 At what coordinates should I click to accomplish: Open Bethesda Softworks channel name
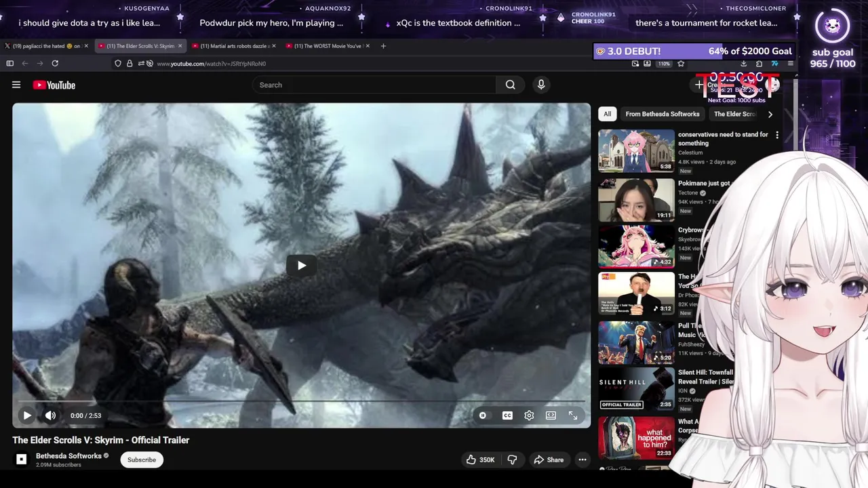pos(68,456)
